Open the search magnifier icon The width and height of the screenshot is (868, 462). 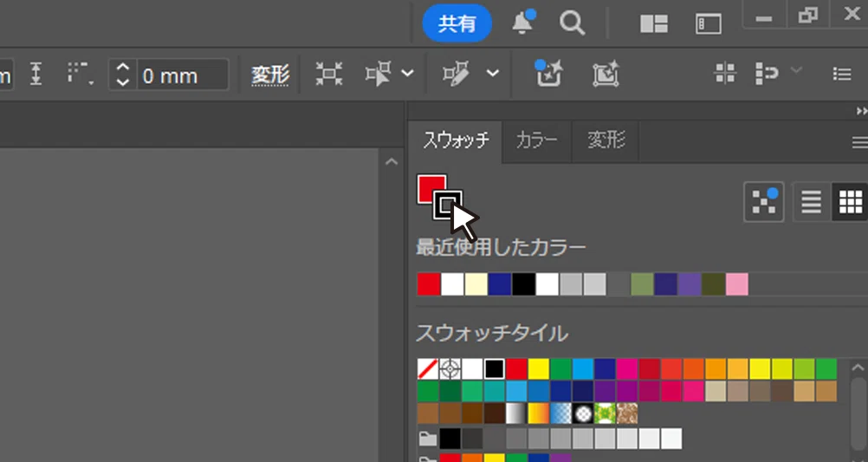point(572,23)
